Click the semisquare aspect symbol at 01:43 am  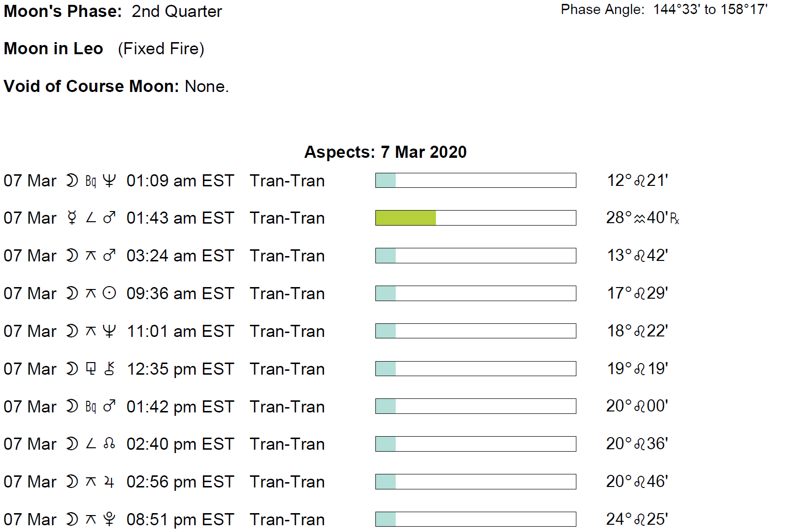tap(91, 218)
